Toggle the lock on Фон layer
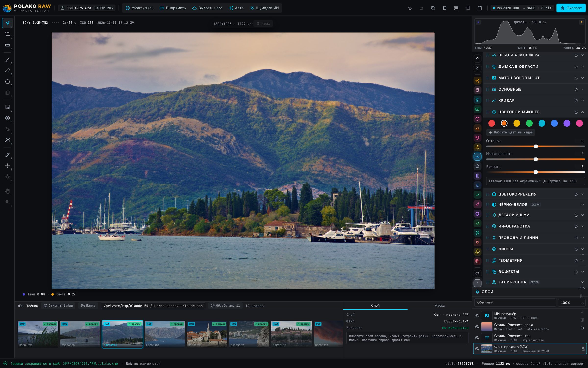This screenshot has width=588, height=368. point(583,349)
